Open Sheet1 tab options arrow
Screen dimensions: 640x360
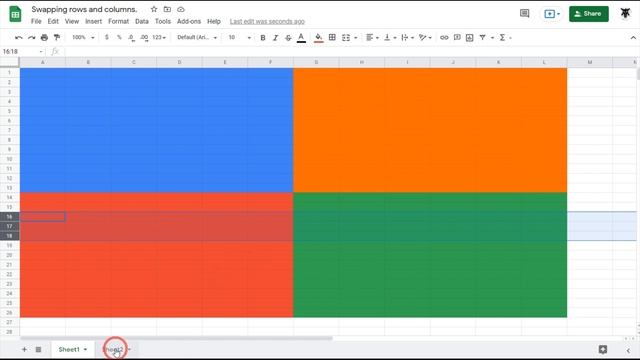pos(85,350)
